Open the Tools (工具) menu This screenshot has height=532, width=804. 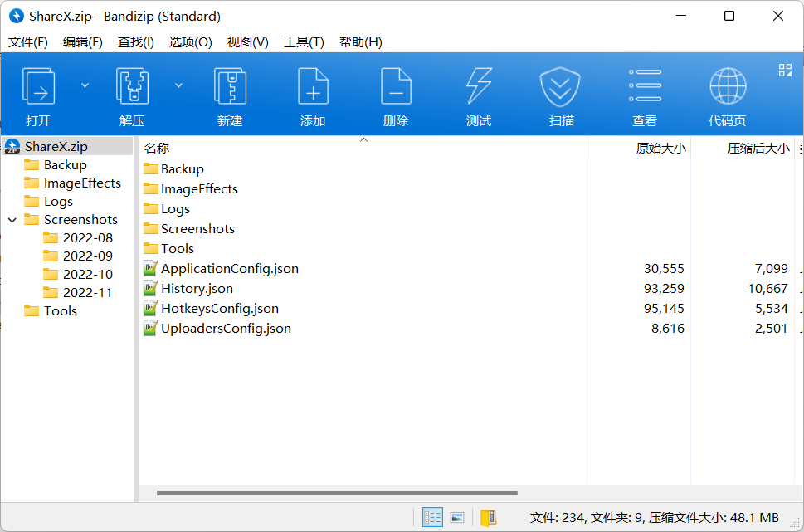tap(304, 42)
